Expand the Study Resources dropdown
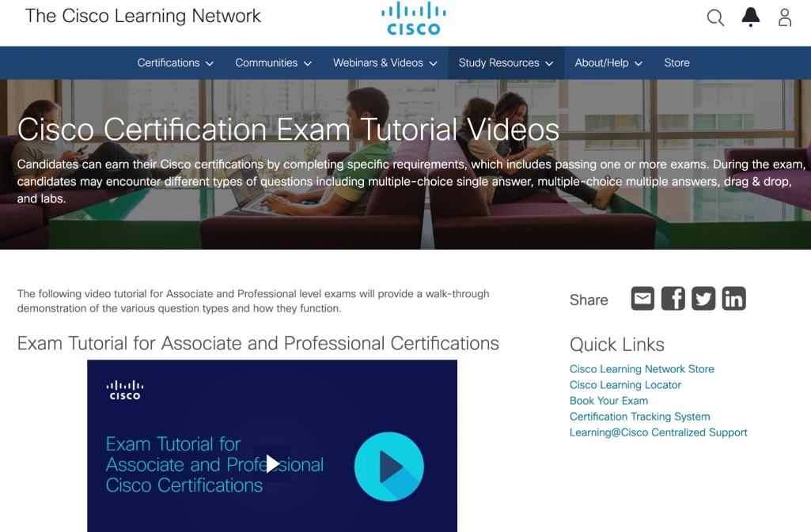The image size is (811, 532). [506, 63]
